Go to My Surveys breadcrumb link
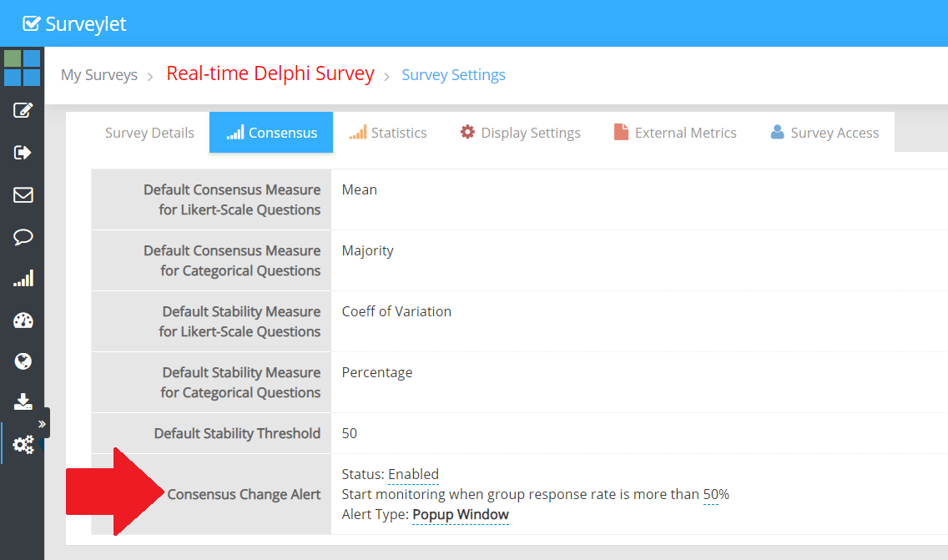The height and width of the screenshot is (560, 948). (x=98, y=75)
